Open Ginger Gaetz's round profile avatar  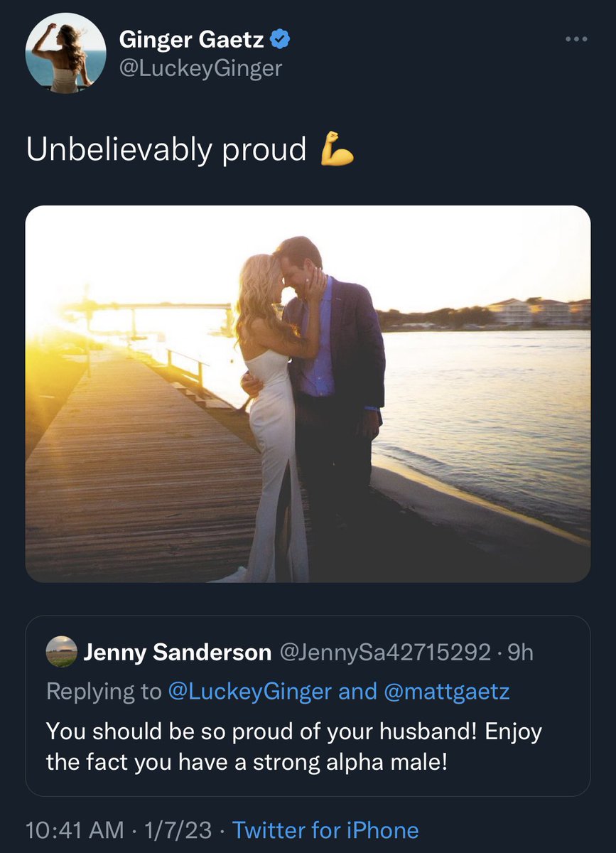(x=65, y=53)
